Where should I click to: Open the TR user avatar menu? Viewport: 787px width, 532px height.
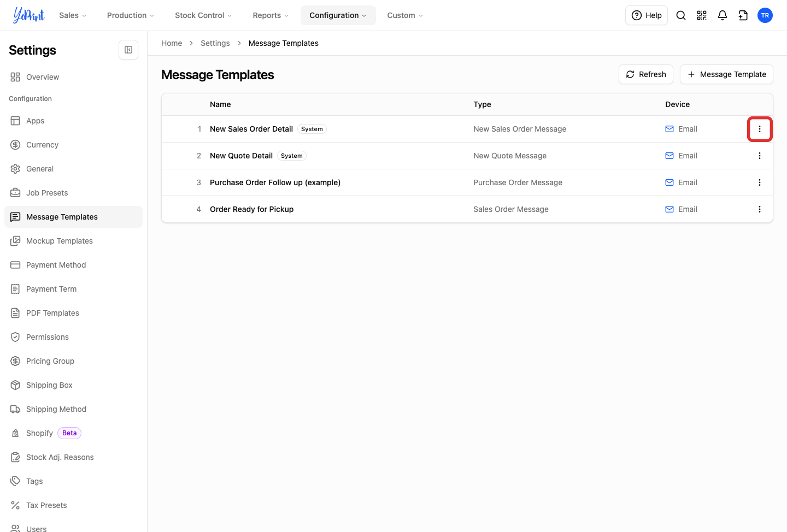765,15
